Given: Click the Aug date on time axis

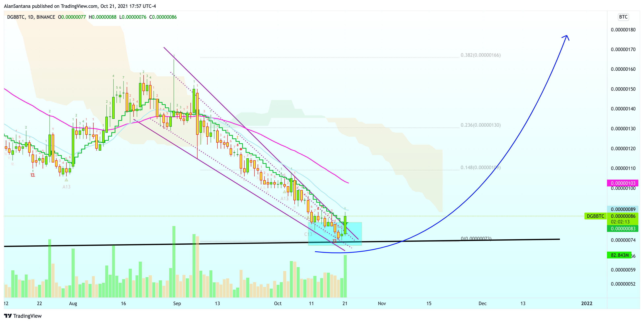Looking at the screenshot, I should (73, 303).
